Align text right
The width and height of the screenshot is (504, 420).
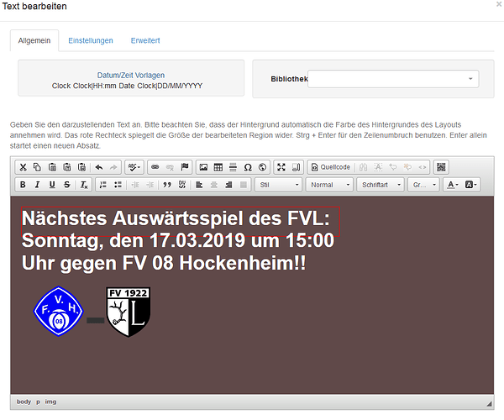click(228, 185)
